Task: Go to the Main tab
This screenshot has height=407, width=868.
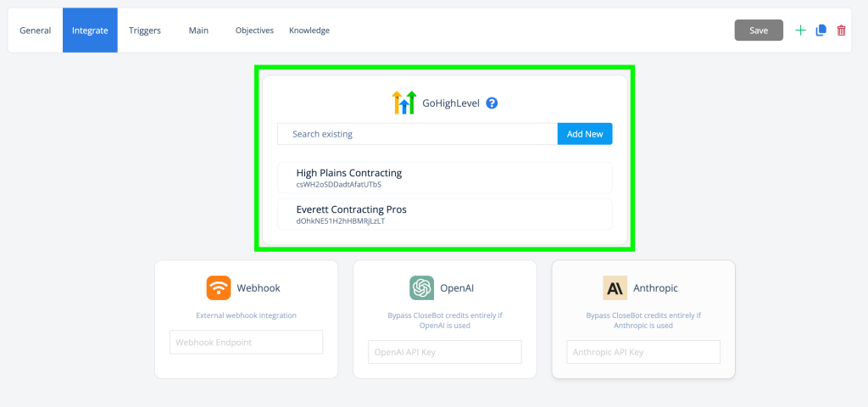Action: point(198,31)
